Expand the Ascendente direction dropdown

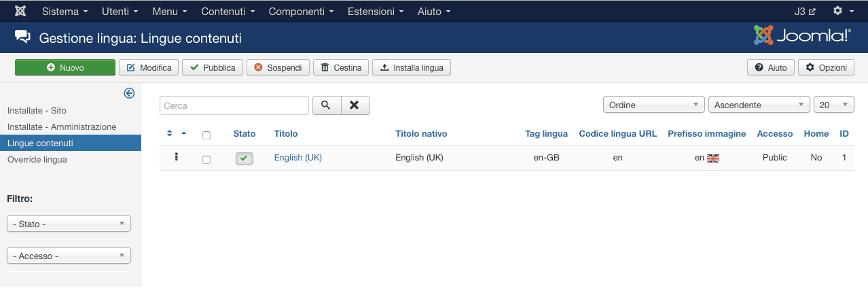759,105
